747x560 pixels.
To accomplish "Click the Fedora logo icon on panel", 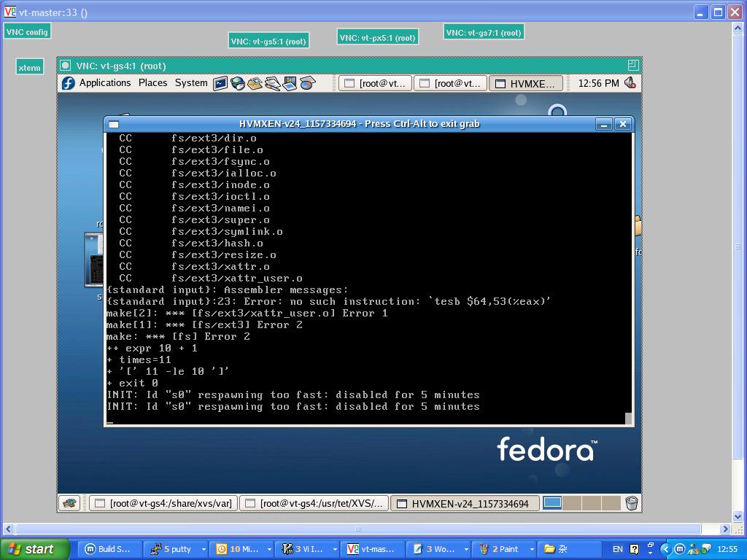I will 69,83.
